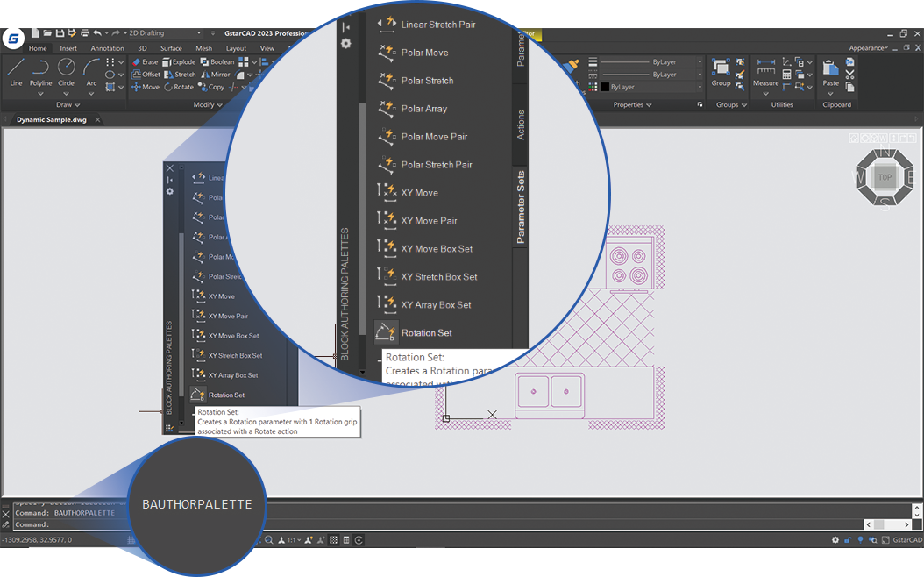Click the Erase tool in Modify panel
This screenshot has width=924, height=577.
[x=145, y=62]
